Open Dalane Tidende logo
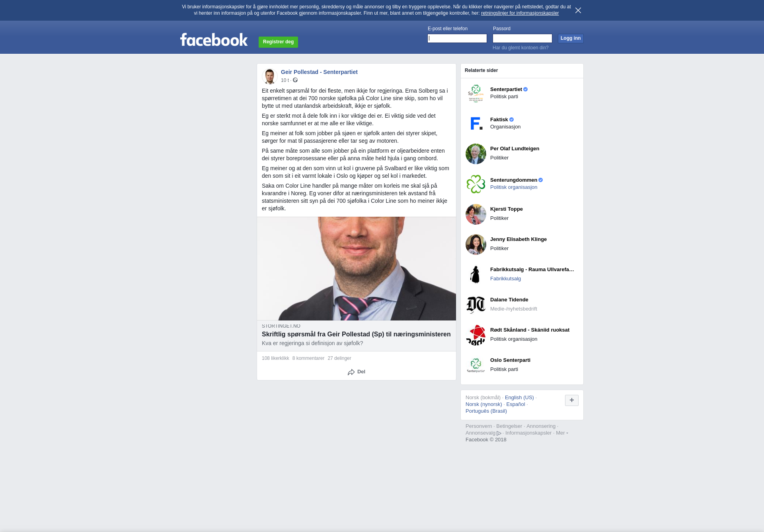764x532 pixels. click(476, 305)
